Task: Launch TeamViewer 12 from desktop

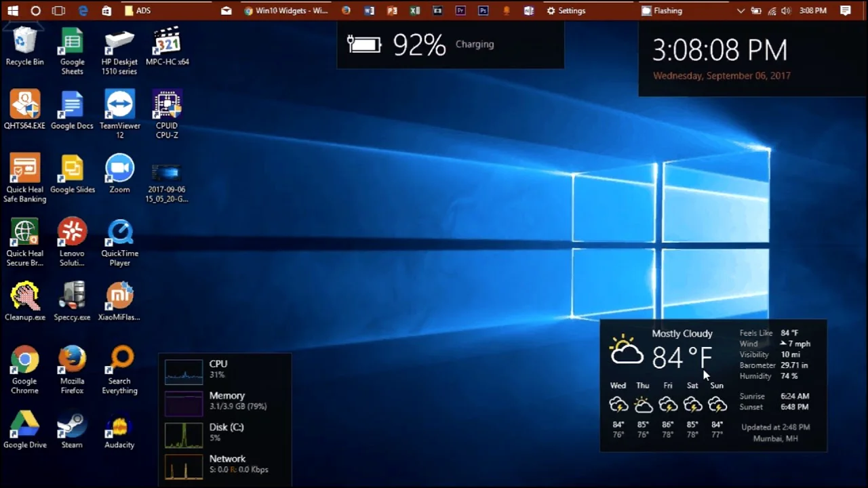Action: coord(119,106)
